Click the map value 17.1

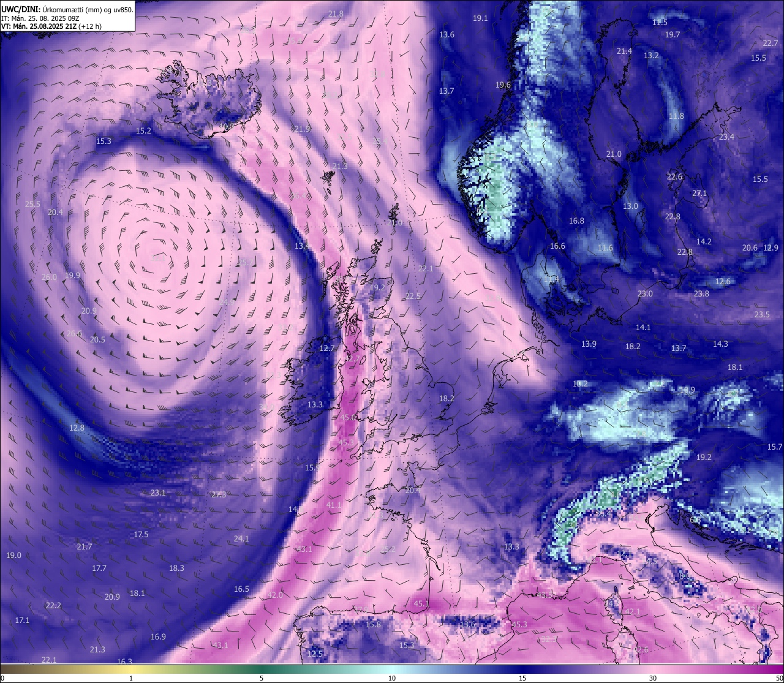point(22,621)
